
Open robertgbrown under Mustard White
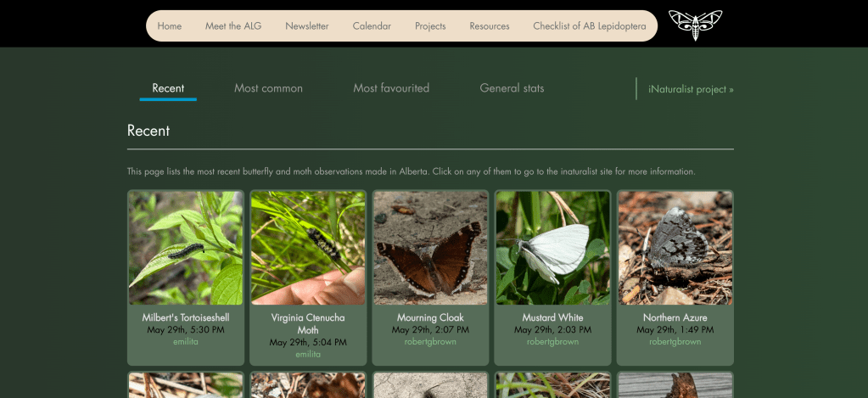coord(553,342)
